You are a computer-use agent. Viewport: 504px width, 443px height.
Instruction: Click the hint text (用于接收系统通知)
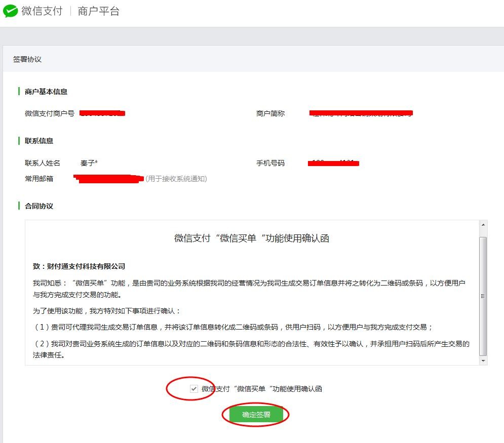(x=176, y=179)
